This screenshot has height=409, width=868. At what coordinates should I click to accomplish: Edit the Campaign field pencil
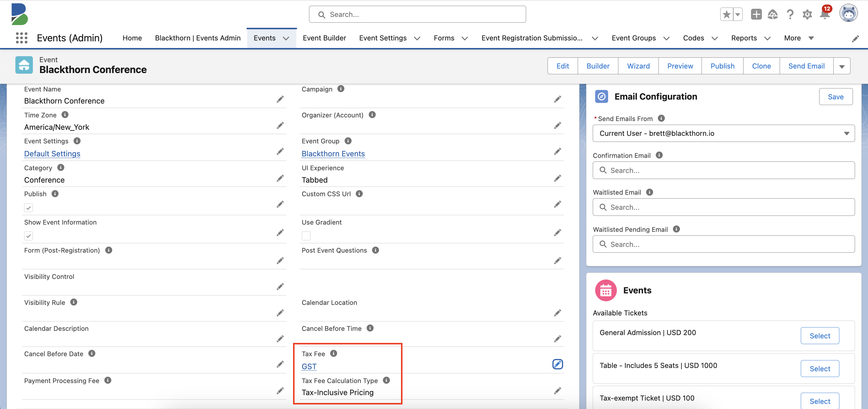(x=558, y=99)
